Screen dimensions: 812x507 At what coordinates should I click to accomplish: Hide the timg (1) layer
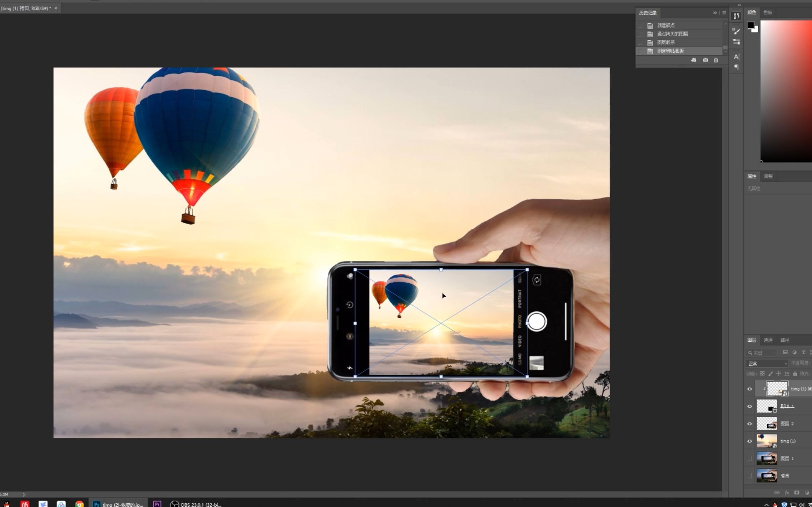pyautogui.click(x=749, y=441)
